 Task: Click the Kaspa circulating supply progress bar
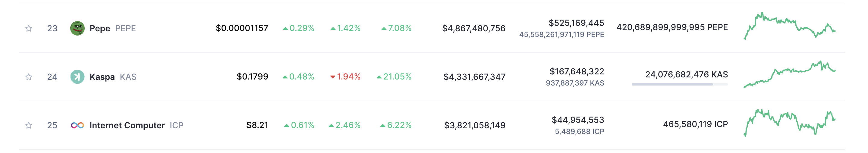pos(679,84)
